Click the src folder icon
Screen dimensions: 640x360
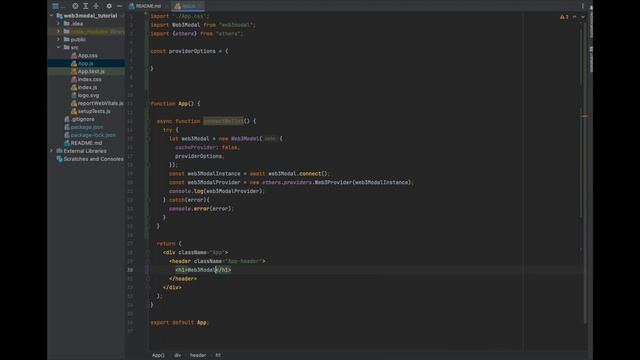click(67, 47)
